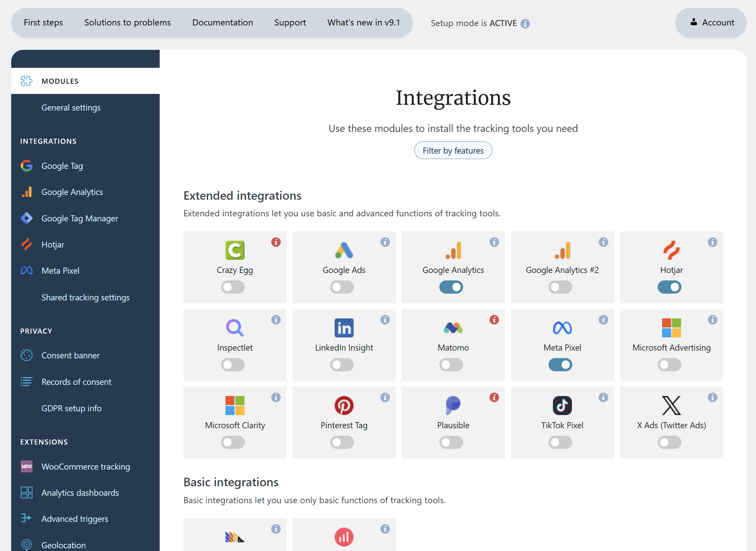756x551 pixels.
Task: Open Geolocation extension
Action: 63,545
